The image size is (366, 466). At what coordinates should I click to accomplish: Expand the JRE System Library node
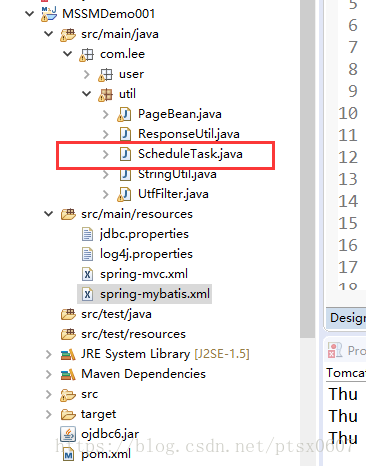point(49,354)
